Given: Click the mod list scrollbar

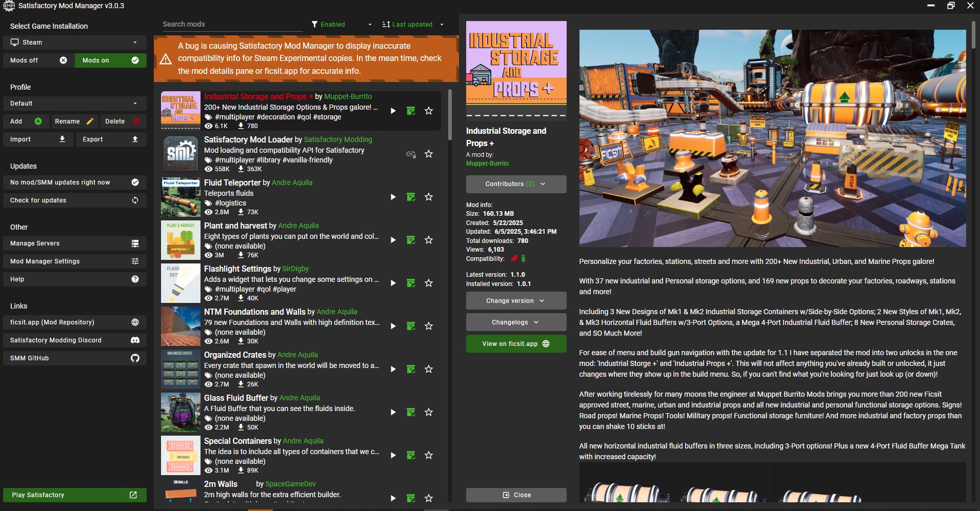Looking at the screenshot, I should coord(450,115).
